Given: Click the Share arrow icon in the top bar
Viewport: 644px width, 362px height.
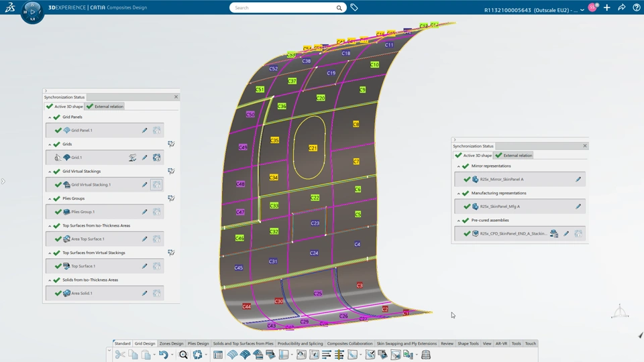Looking at the screenshot, I should pos(621,7).
